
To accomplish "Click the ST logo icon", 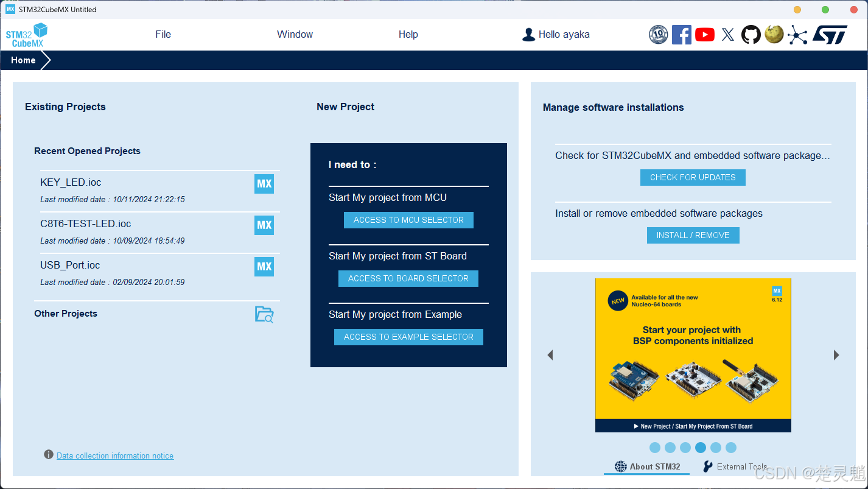I will (x=830, y=35).
